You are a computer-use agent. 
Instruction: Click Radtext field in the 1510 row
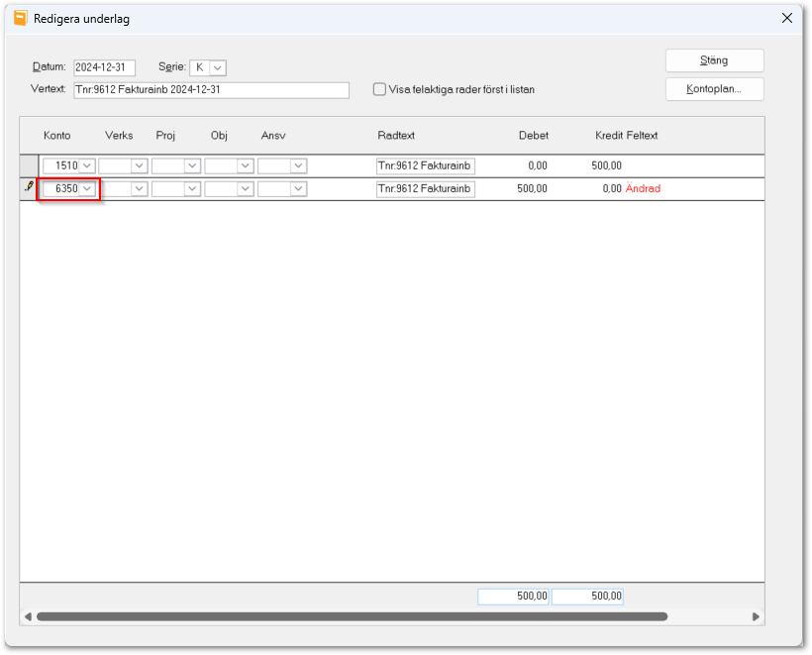(x=425, y=165)
